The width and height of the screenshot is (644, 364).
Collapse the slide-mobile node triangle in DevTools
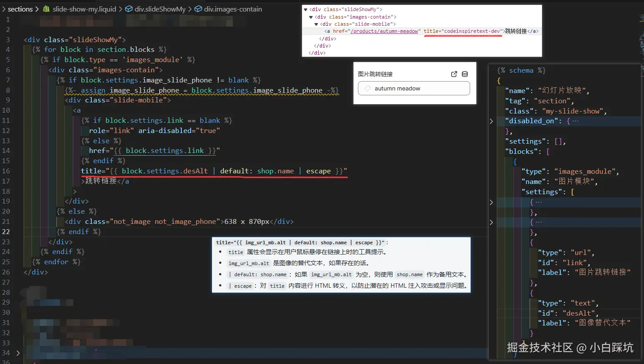[316, 24]
